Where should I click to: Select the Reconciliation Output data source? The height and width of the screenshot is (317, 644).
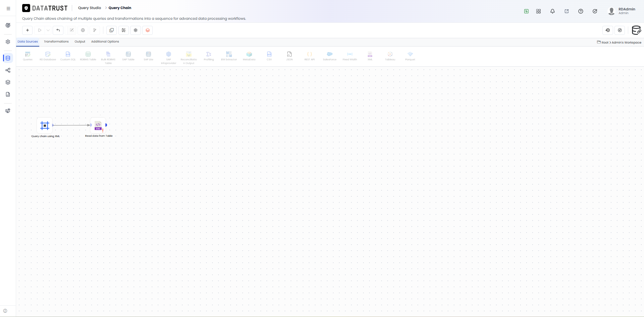(189, 58)
